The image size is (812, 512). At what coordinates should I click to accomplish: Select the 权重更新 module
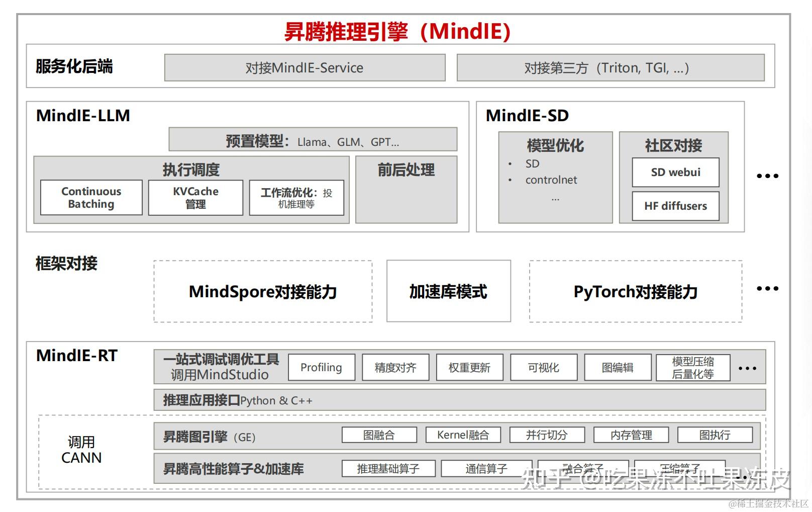coord(470,367)
